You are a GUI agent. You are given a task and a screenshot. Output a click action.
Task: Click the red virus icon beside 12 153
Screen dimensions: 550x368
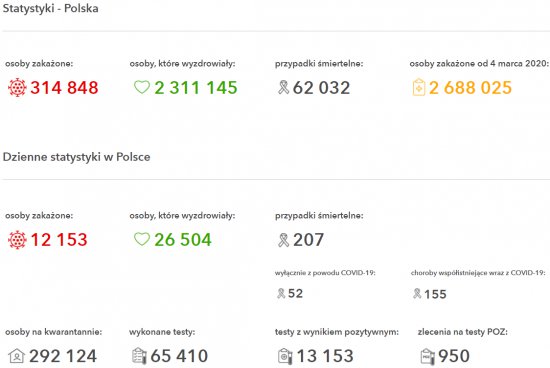(x=17, y=240)
